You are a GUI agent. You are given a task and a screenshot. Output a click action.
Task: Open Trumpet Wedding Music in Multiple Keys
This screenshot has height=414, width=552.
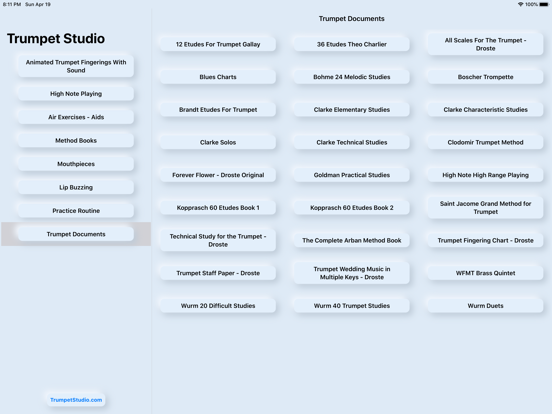point(352,273)
